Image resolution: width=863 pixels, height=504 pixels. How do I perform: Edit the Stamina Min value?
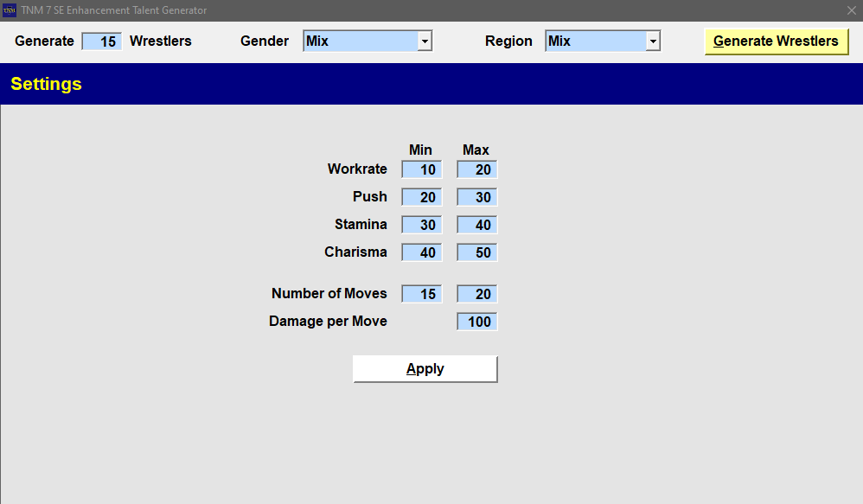(422, 225)
